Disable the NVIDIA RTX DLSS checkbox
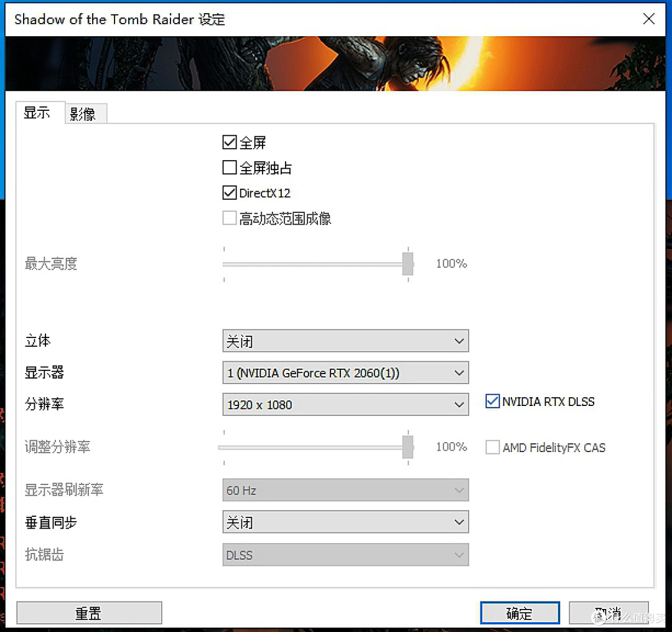 pyautogui.click(x=492, y=402)
